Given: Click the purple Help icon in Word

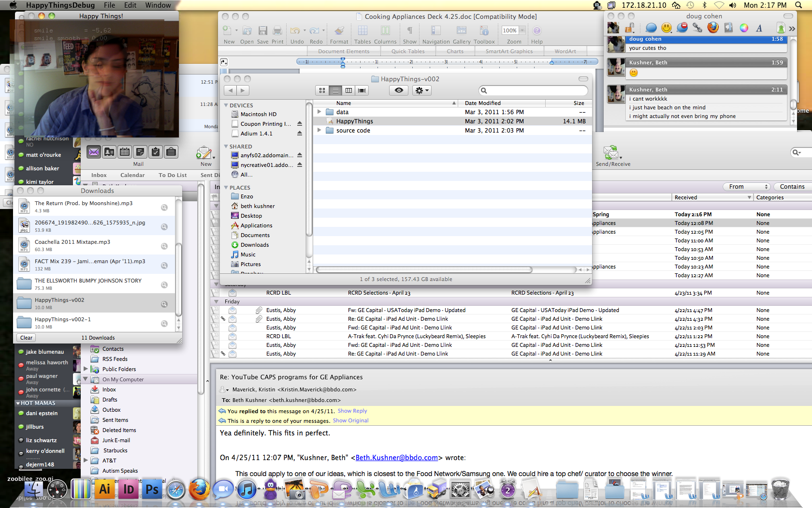Looking at the screenshot, I should pos(536,30).
